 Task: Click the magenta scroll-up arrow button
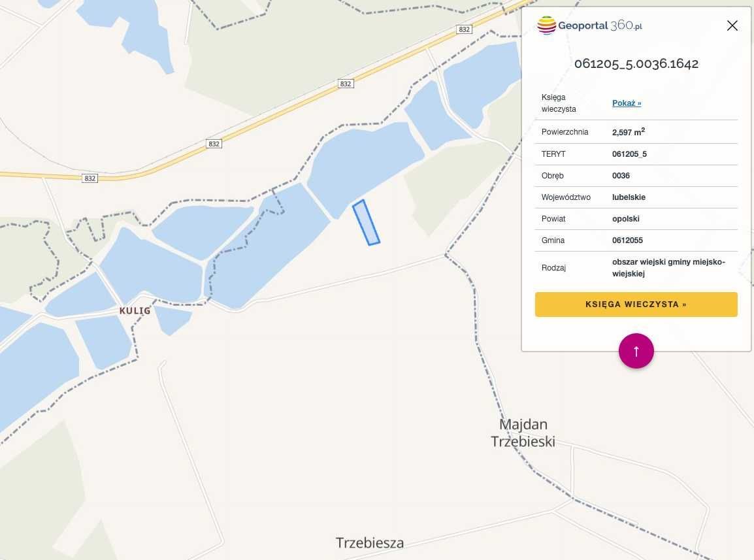636,351
